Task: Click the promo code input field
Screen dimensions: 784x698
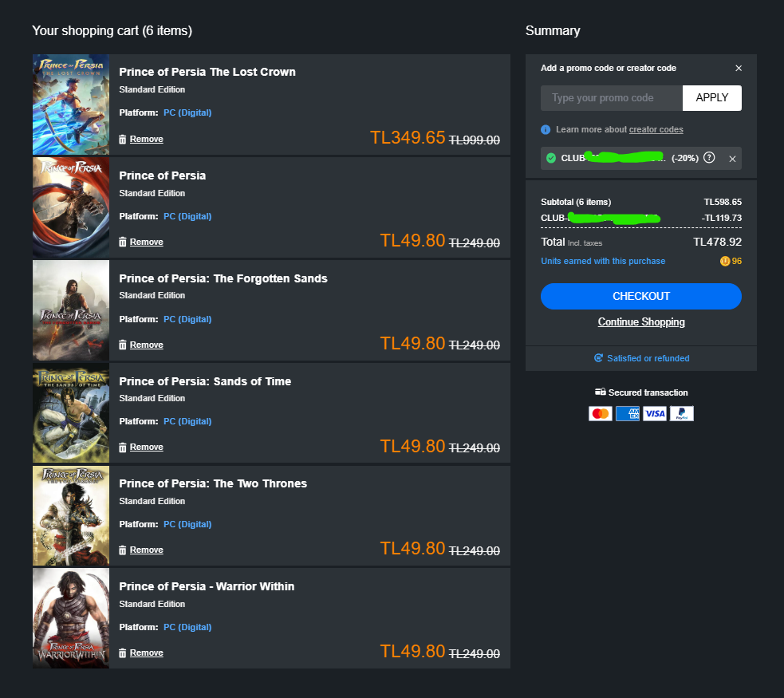Action: (x=612, y=98)
